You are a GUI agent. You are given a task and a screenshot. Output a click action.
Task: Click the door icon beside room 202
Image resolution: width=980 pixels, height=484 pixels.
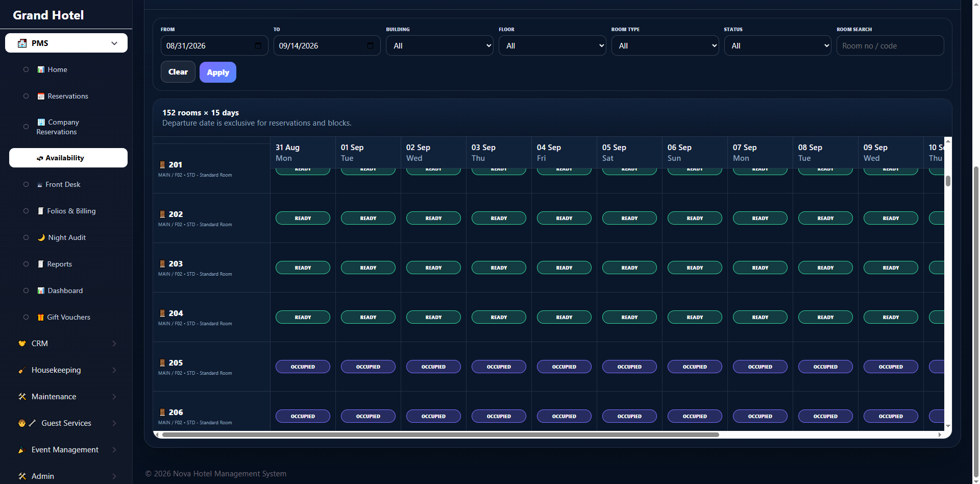pyautogui.click(x=162, y=214)
